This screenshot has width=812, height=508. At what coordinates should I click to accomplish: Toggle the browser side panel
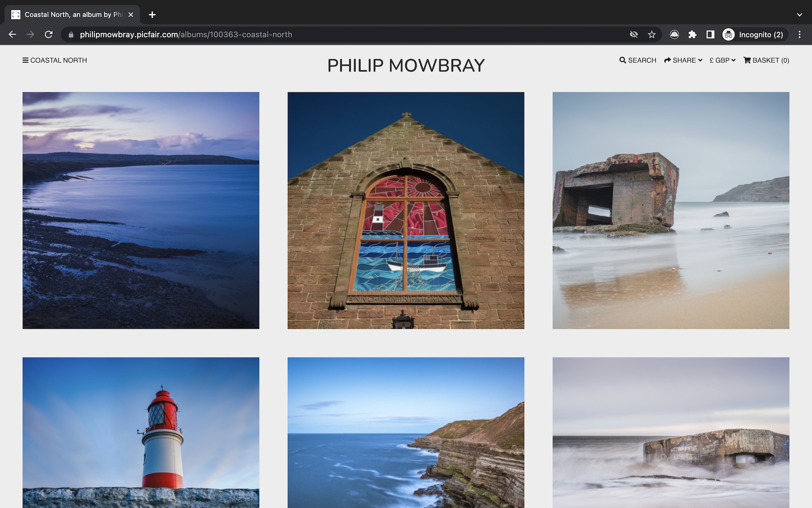pyautogui.click(x=710, y=35)
